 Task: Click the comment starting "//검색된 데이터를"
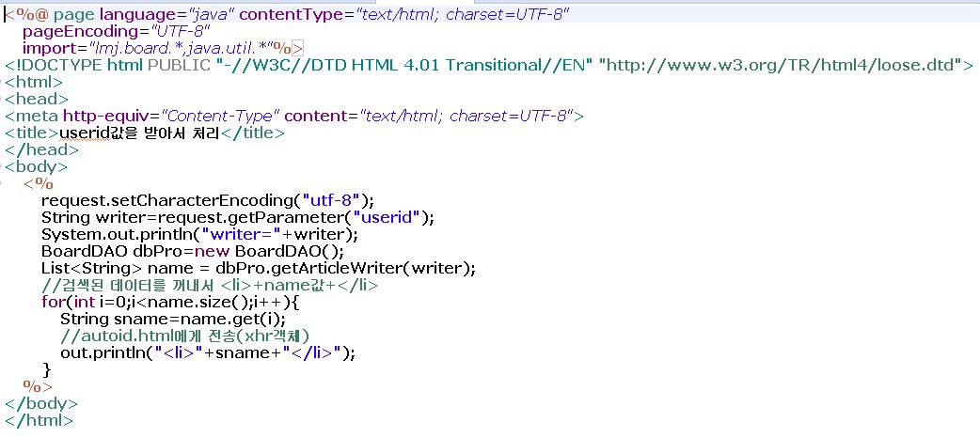pos(210,286)
